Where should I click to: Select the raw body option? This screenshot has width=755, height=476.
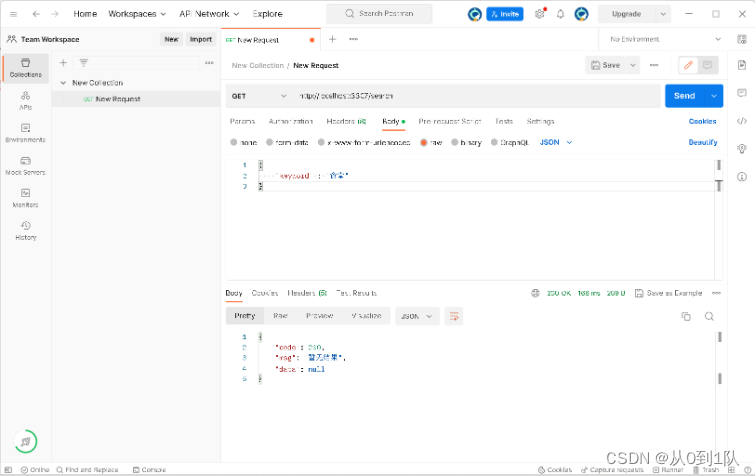pyautogui.click(x=424, y=142)
